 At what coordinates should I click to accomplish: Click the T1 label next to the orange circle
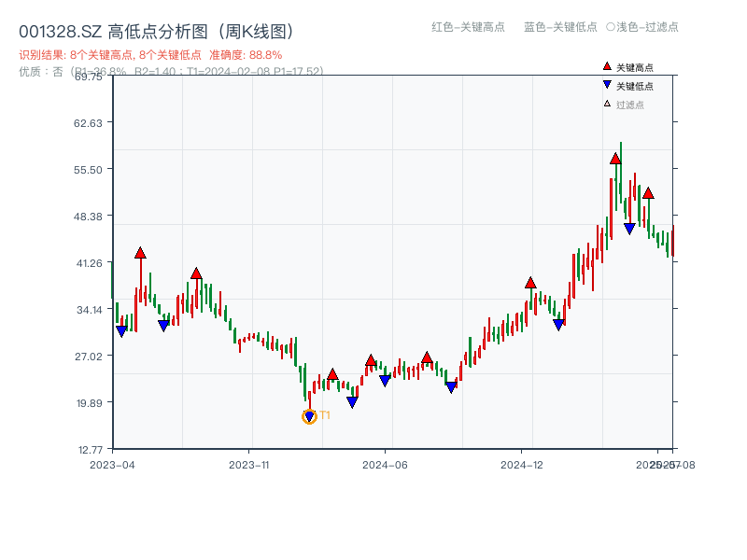pos(326,414)
